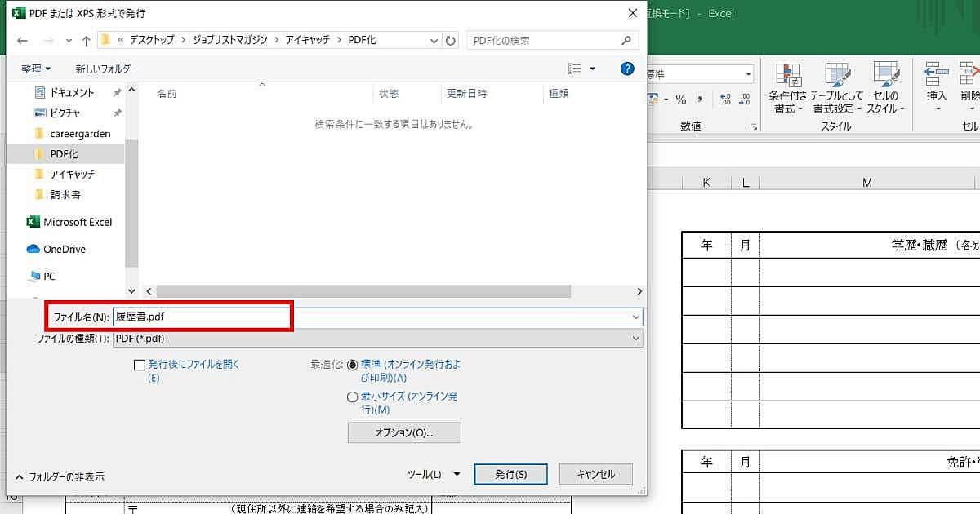Open the file name history dropdown
Viewport: 980px width, 514px height.
pos(636,317)
